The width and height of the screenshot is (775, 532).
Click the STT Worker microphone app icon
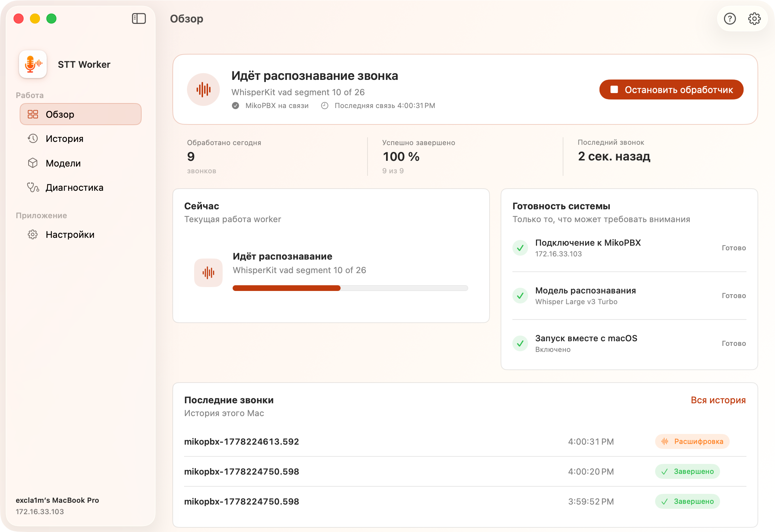33,64
